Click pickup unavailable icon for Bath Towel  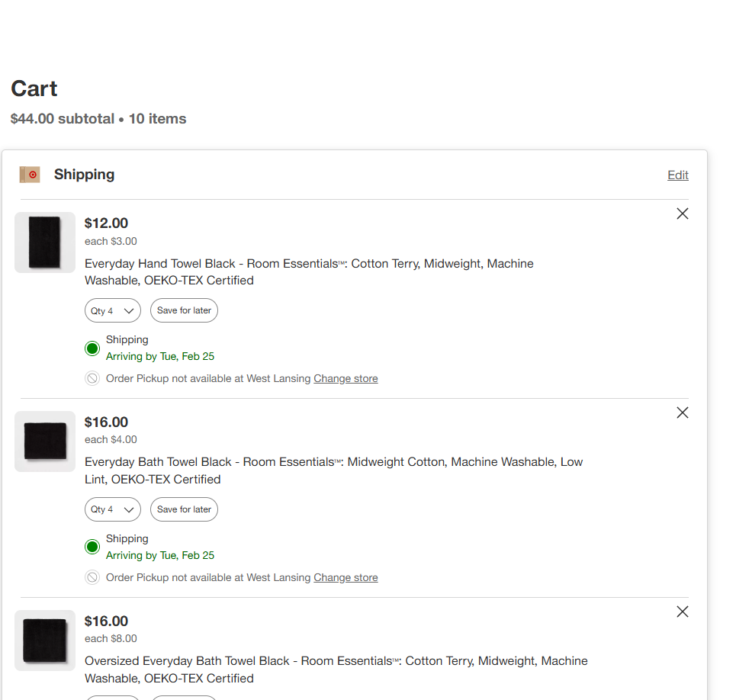(92, 577)
